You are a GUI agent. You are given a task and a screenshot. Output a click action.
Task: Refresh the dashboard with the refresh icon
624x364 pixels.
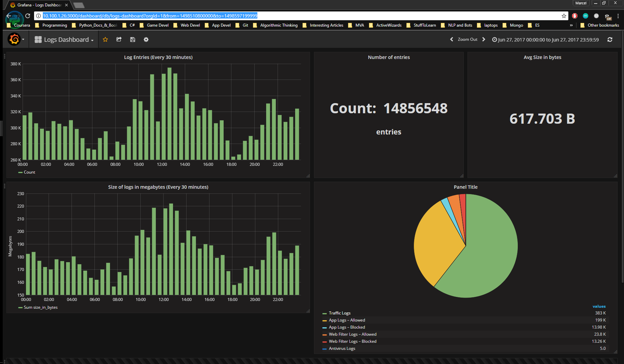click(609, 39)
